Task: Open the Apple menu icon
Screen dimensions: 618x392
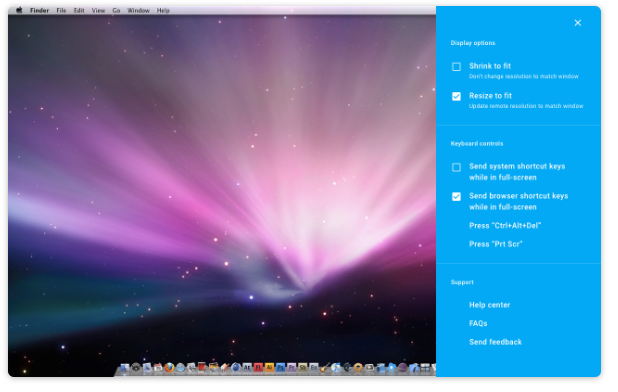Action: click(19, 10)
